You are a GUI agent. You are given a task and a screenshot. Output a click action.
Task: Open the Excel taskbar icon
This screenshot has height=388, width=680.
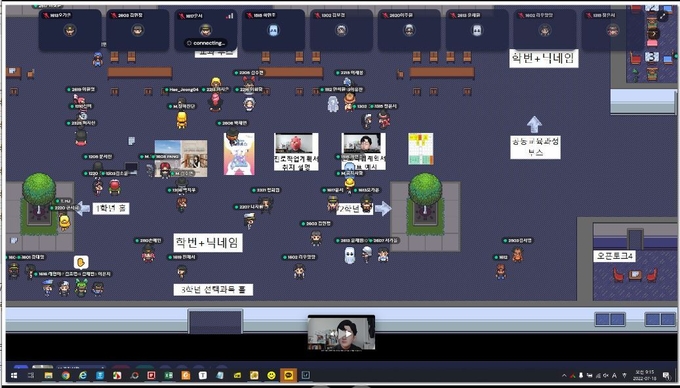[168, 375]
